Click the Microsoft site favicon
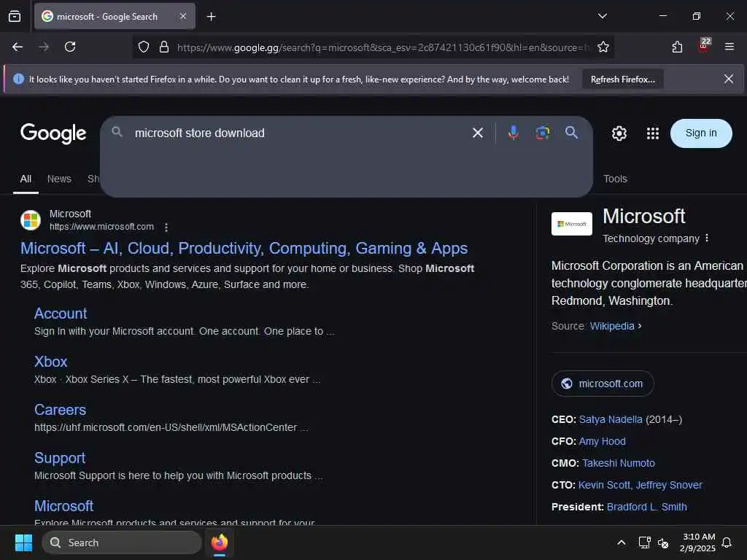Viewport: 747px width, 560px height. tap(31, 220)
